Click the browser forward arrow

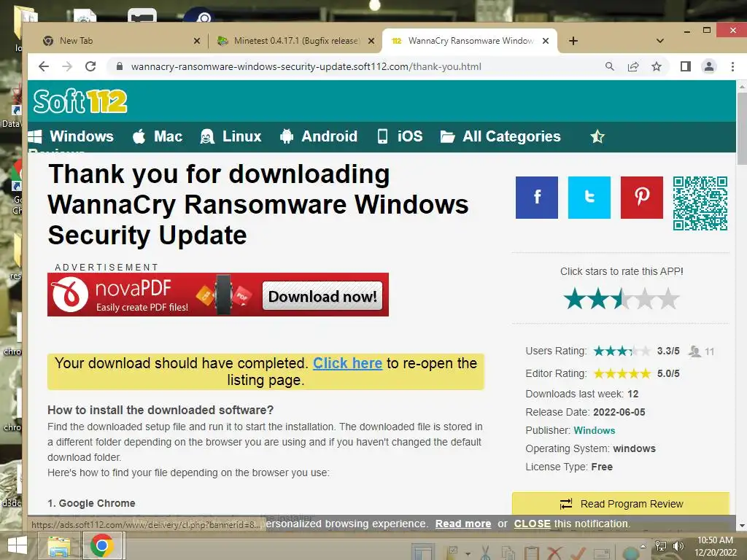tap(67, 66)
